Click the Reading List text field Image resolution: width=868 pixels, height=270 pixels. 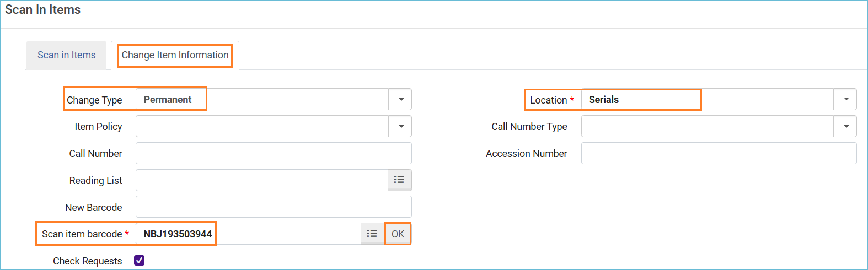tap(262, 180)
